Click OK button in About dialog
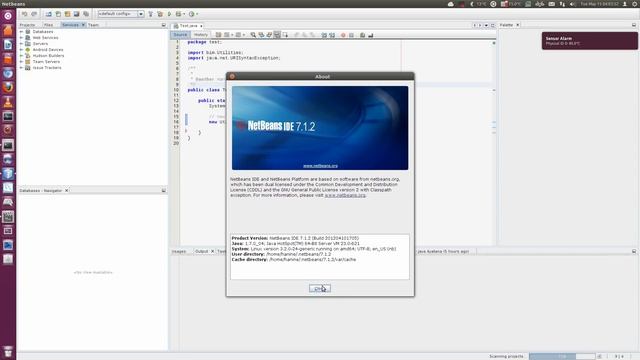 point(320,289)
